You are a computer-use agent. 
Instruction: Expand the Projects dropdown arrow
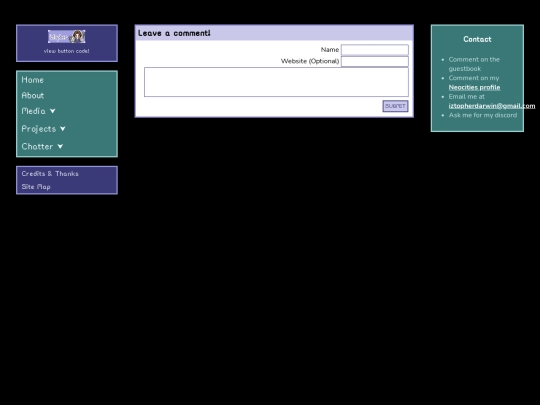[x=63, y=129]
